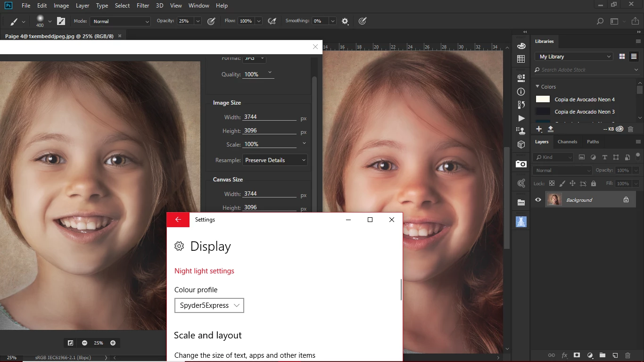Open the brush settings panel toggle icon
Viewport: 644px width, 362px height.
pyautogui.click(x=61, y=21)
